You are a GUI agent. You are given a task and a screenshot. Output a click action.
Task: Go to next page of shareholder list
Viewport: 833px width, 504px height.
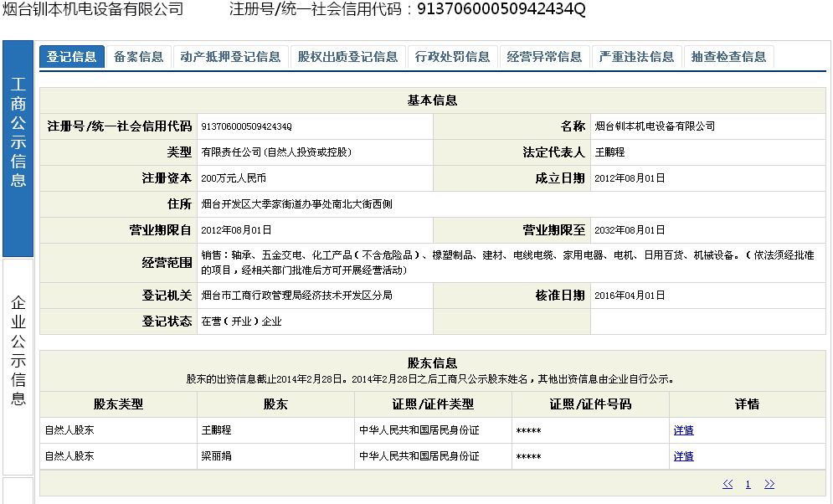769,484
